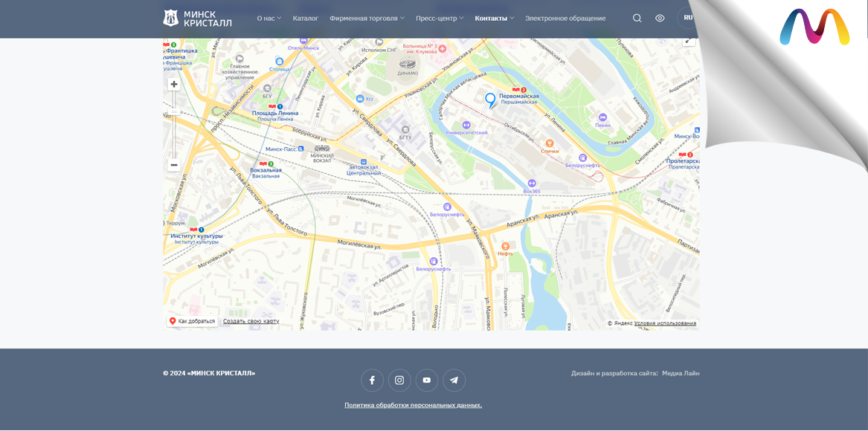
Task: Click the Первомайская metro station label
Action: point(518,96)
